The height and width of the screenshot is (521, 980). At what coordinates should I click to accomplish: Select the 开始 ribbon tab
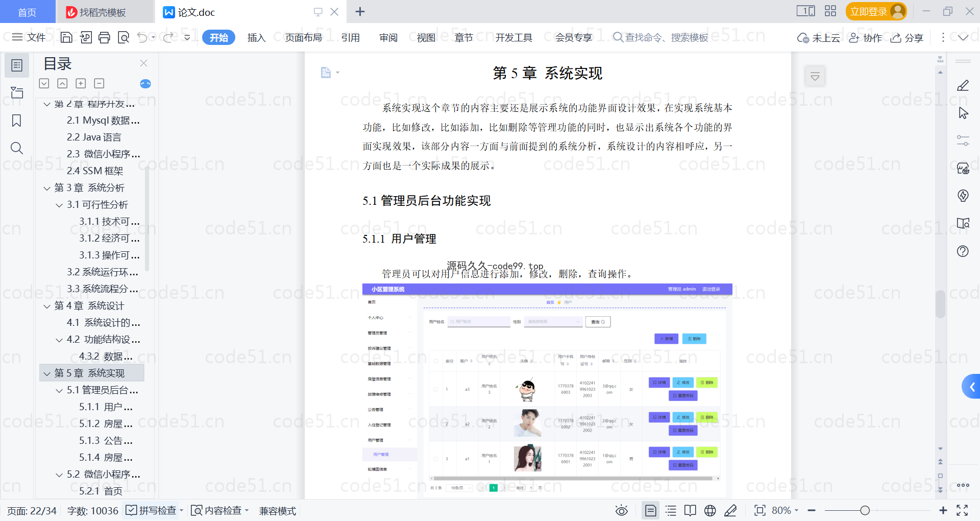click(x=218, y=37)
